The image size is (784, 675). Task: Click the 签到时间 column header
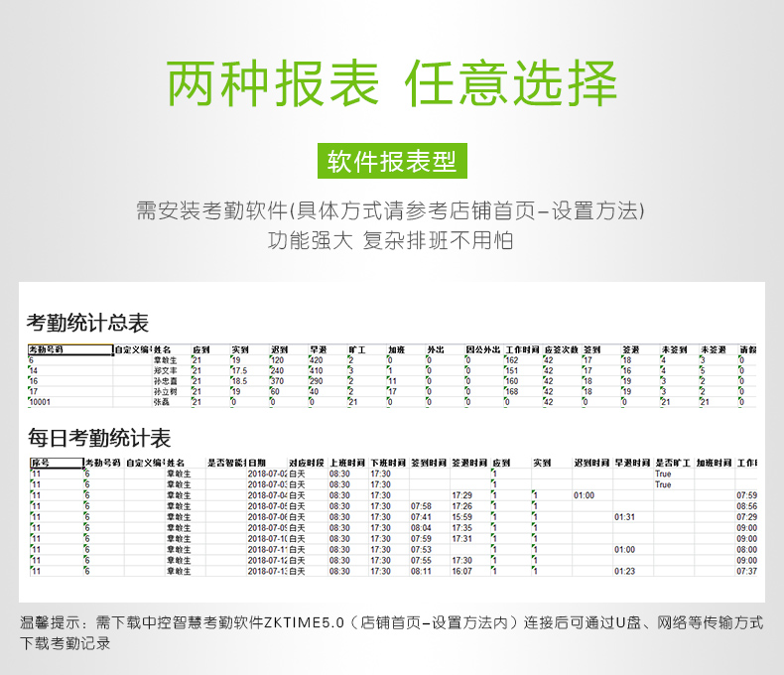(x=429, y=463)
